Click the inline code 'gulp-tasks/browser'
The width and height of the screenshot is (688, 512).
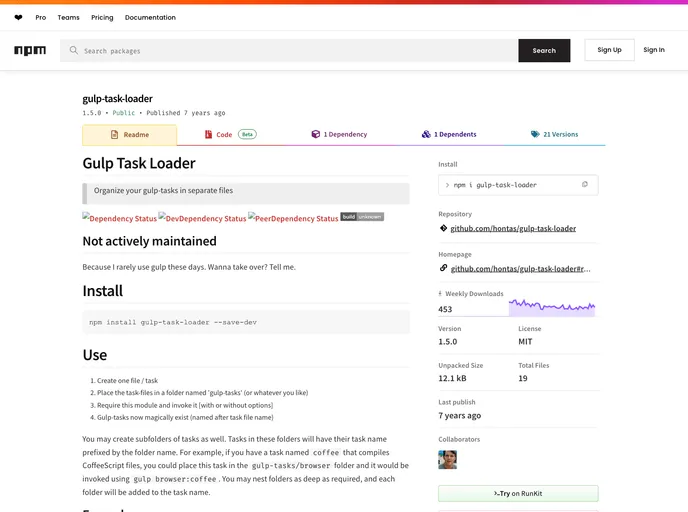pyautogui.click(x=291, y=465)
